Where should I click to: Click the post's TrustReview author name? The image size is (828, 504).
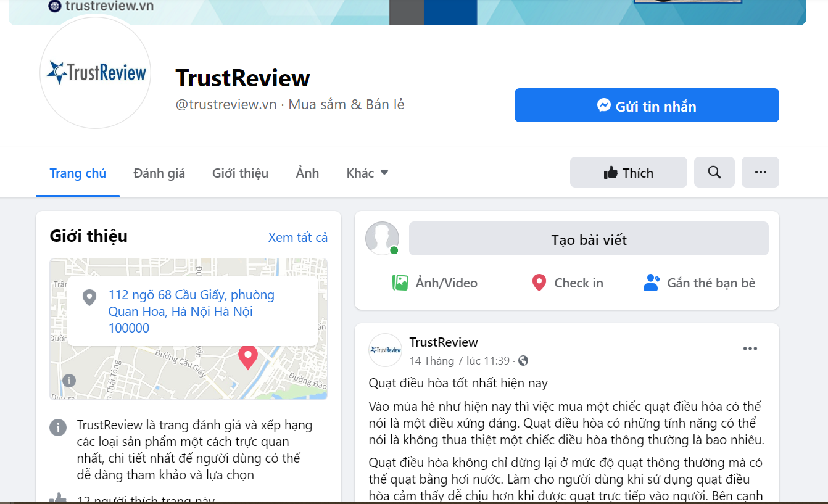[444, 342]
